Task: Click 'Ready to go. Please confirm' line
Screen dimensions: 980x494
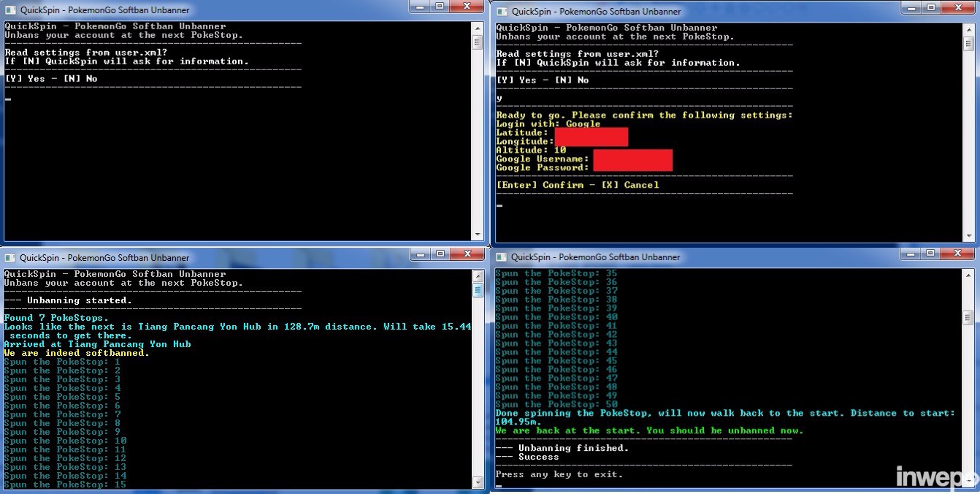Action: click(x=644, y=115)
